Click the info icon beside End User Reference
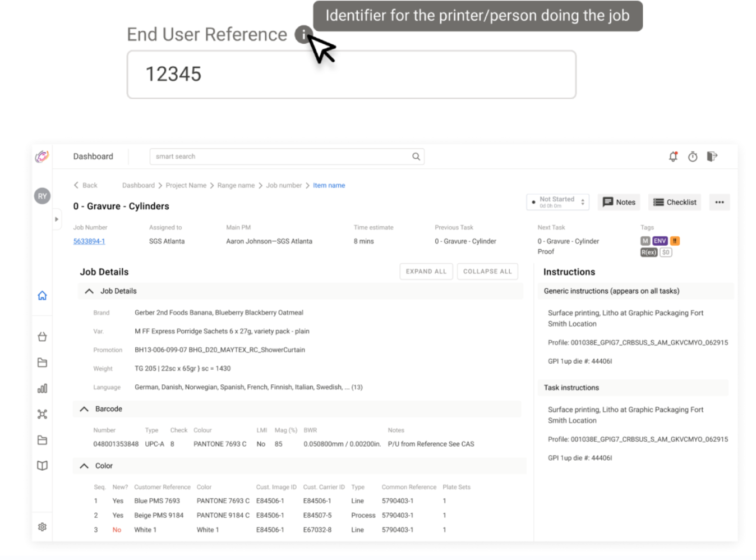 click(303, 35)
